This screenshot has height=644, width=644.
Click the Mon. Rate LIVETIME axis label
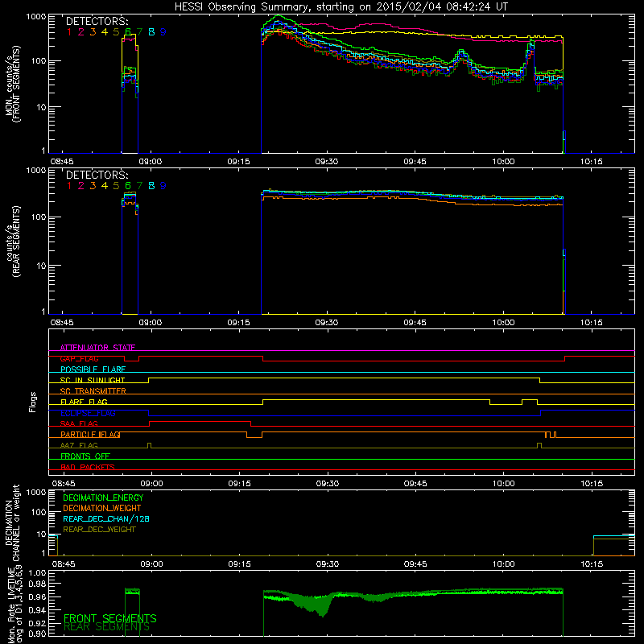pos(14,605)
